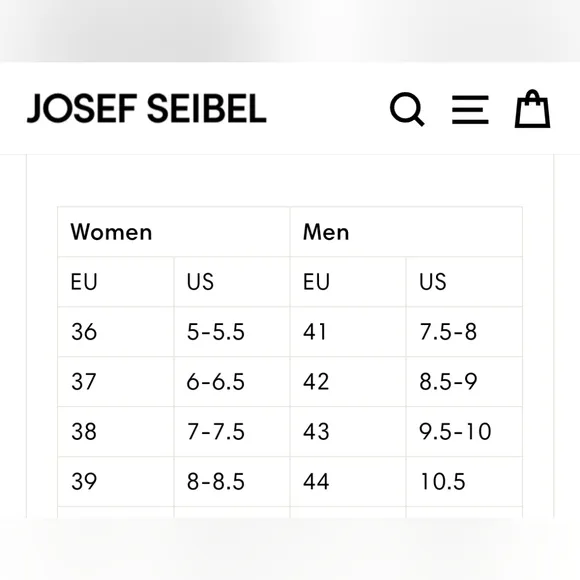580x580 pixels.
Task: Open the hamburger menu icon
Action: point(470,109)
